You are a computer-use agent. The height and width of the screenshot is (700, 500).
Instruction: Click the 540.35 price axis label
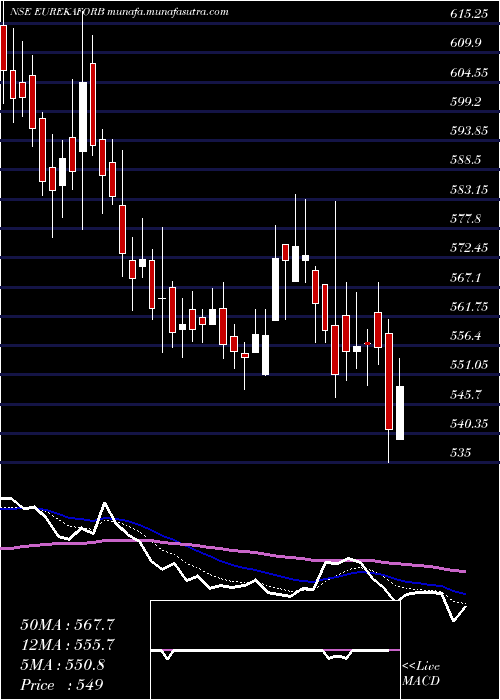[469, 424]
